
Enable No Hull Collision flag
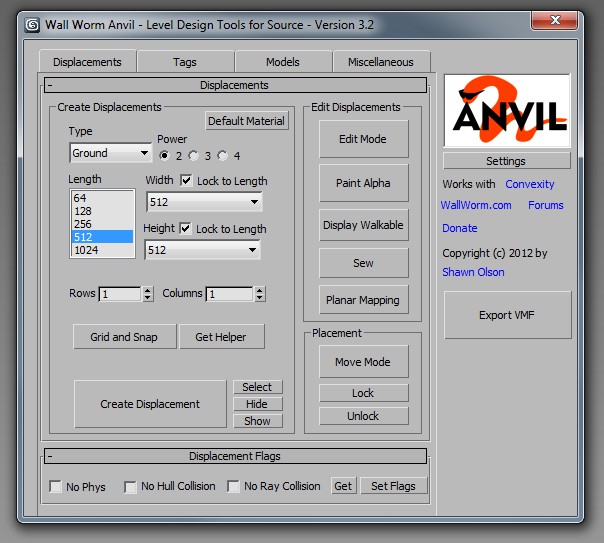coord(130,486)
